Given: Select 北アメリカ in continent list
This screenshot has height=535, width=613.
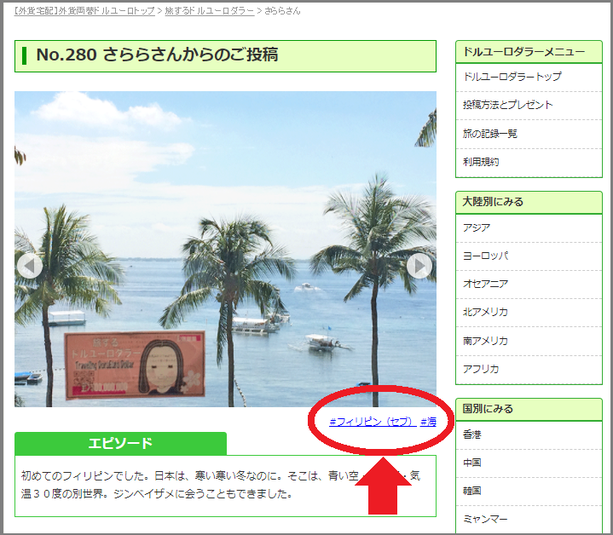Looking at the screenshot, I should (x=485, y=312).
